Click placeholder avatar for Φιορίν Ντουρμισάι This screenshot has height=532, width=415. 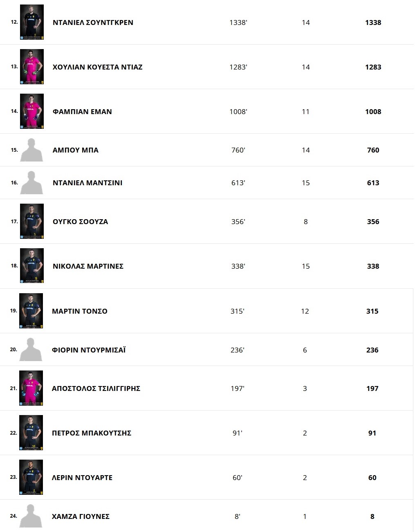pyautogui.click(x=31, y=350)
